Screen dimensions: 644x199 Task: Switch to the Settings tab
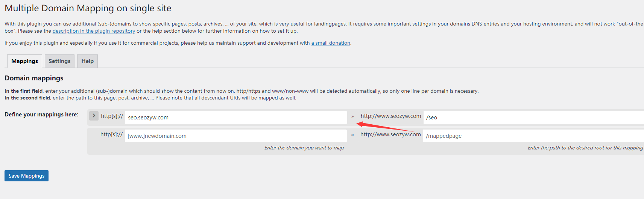(59, 61)
